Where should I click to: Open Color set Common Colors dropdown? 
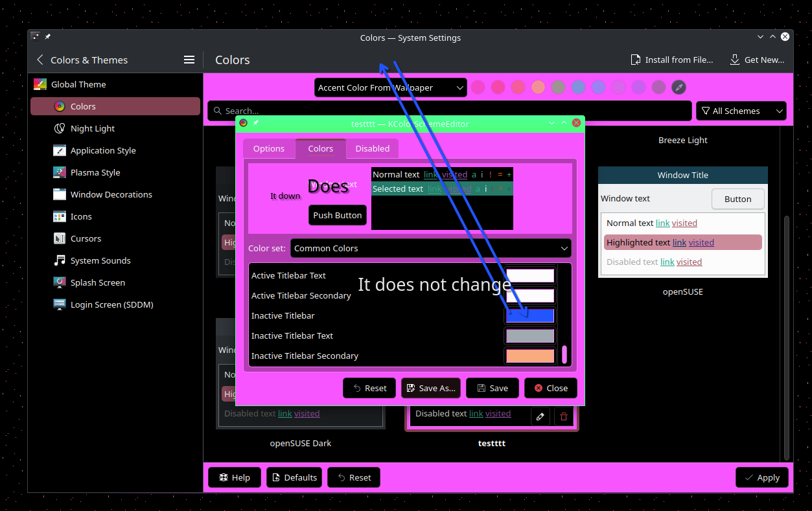pos(431,248)
